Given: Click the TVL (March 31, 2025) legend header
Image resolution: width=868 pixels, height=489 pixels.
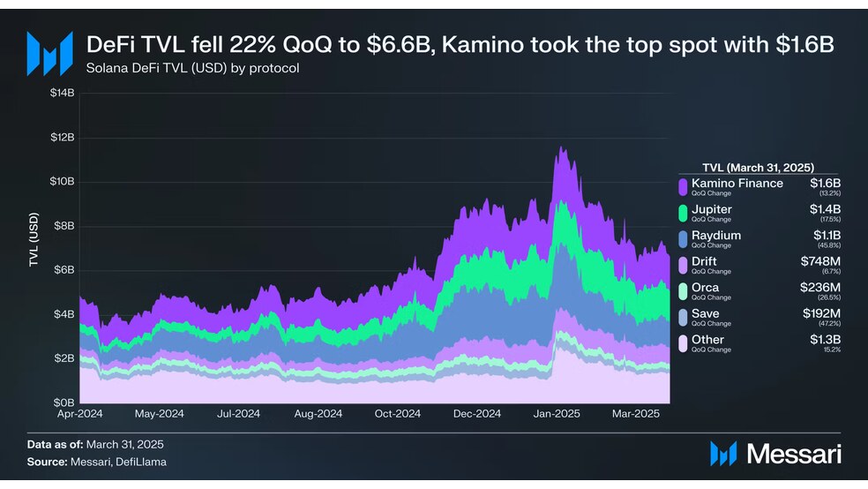Looking at the screenshot, I should click(758, 167).
